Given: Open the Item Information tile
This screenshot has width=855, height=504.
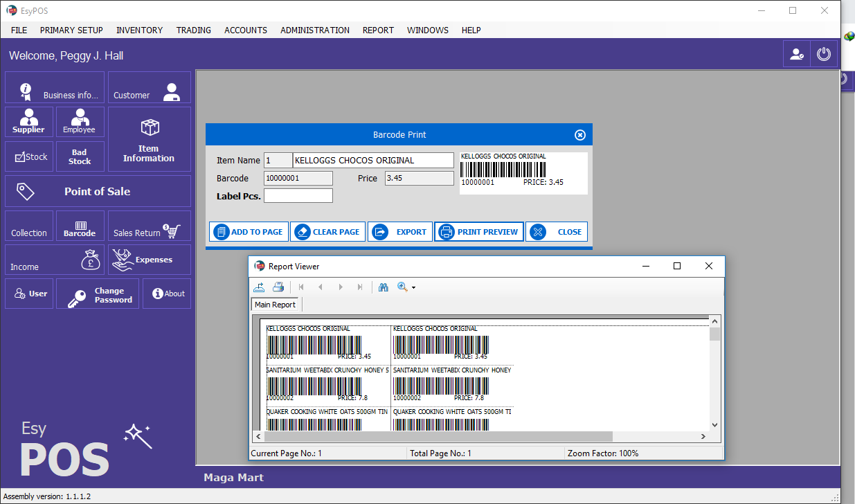Looking at the screenshot, I should point(149,138).
